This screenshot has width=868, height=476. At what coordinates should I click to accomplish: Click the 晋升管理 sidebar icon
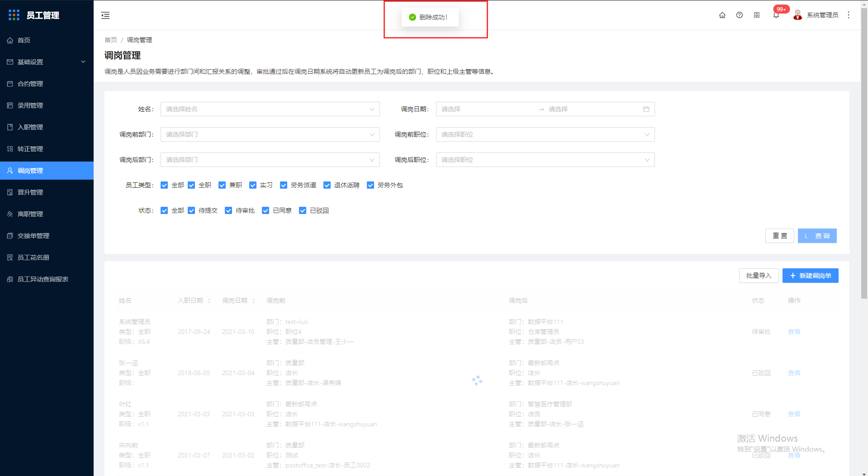tap(10, 192)
